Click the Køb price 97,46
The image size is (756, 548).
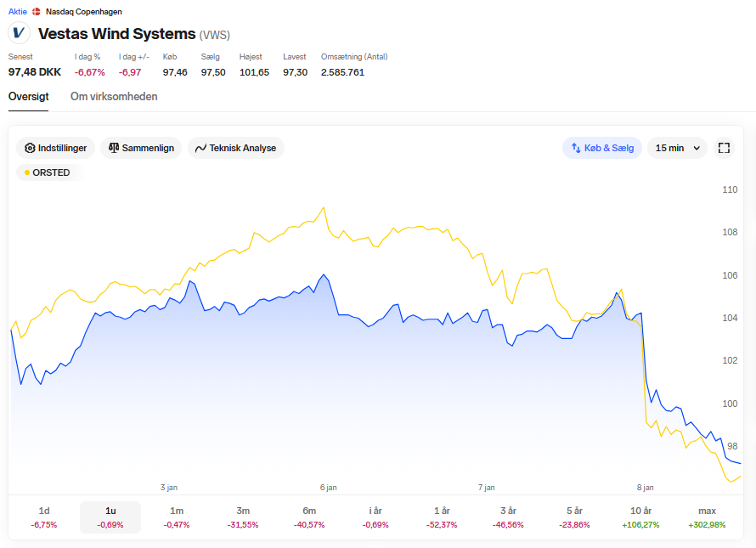click(x=175, y=72)
